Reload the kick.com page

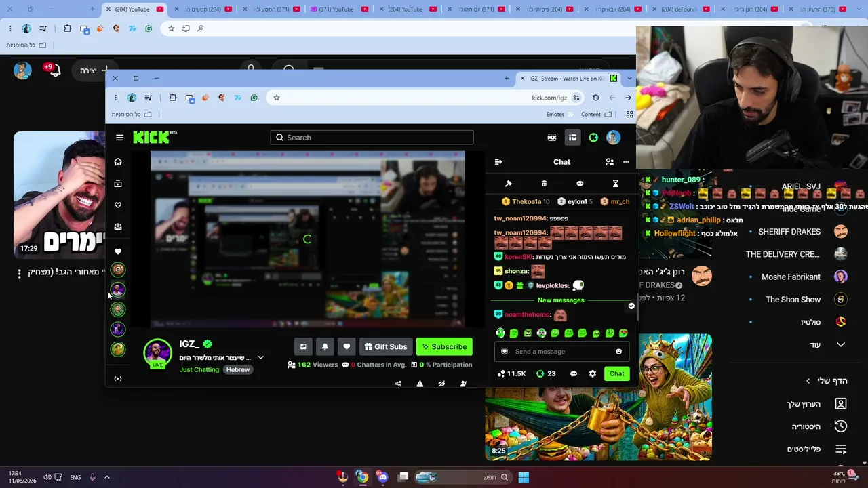pos(595,98)
